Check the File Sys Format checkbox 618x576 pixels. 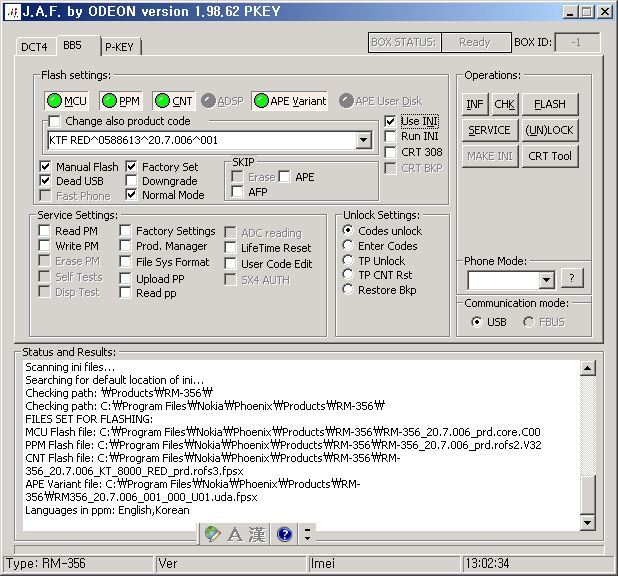[125, 261]
